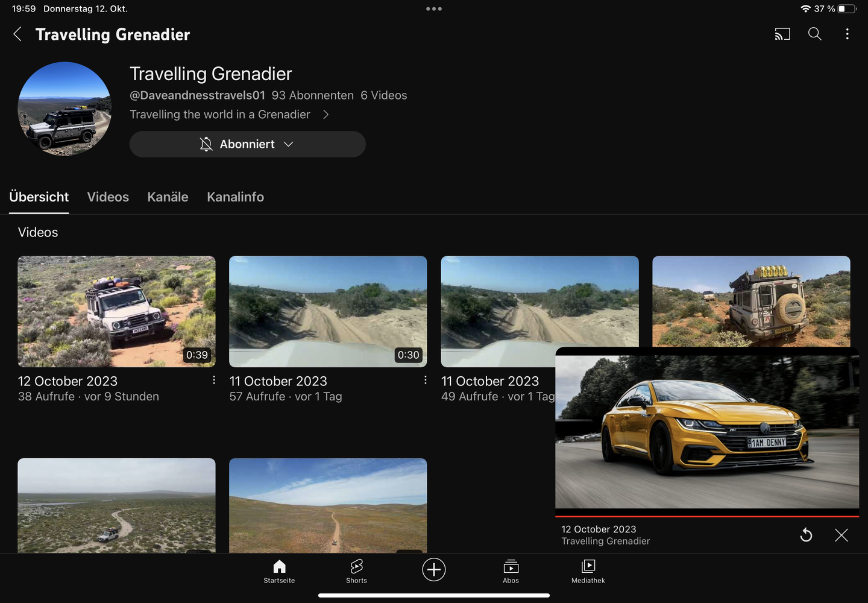Tap the red miniplayer progress bar
The image size is (868, 603).
(x=707, y=516)
